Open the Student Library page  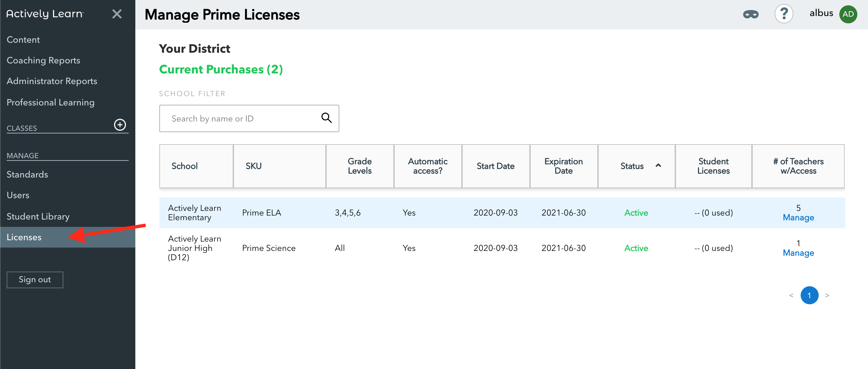(38, 217)
